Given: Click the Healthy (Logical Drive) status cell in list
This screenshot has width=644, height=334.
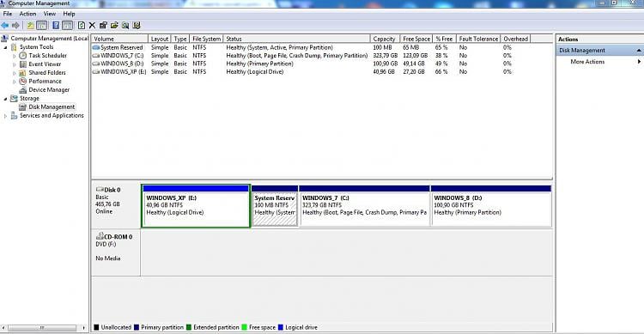Looking at the screenshot, I should [x=255, y=72].
